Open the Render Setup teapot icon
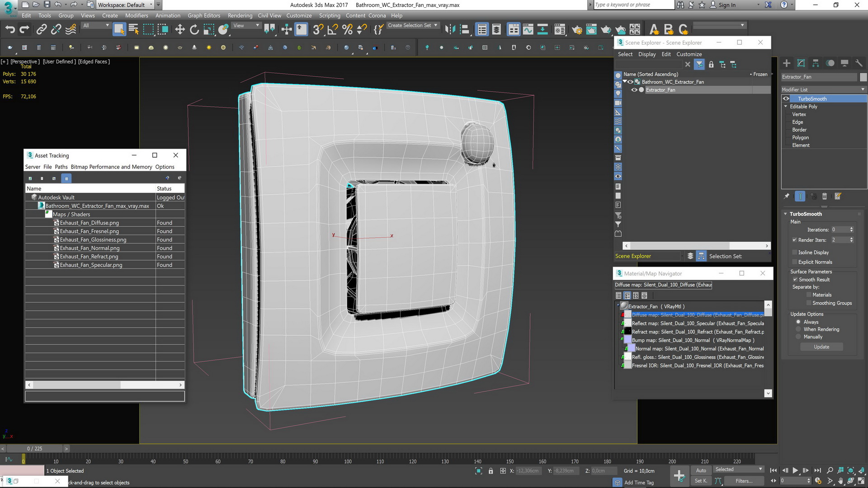 [x=577, y=30]
